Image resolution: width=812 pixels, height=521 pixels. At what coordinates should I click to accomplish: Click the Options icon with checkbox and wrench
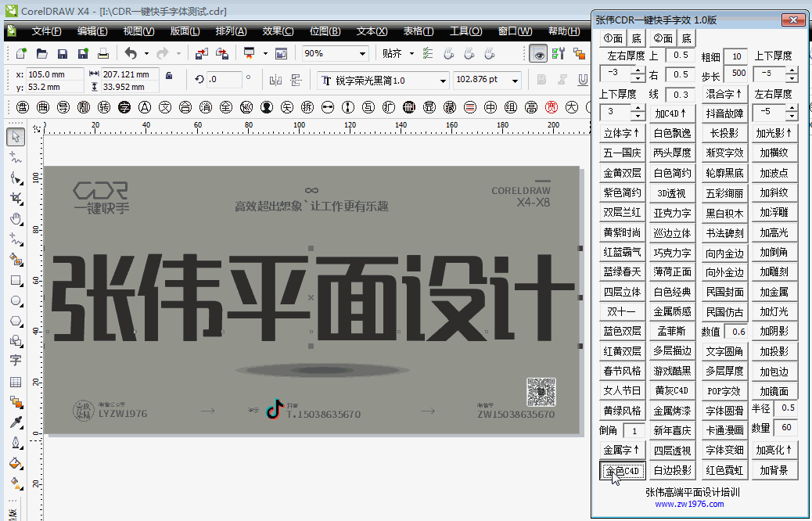tap(559, 53)
